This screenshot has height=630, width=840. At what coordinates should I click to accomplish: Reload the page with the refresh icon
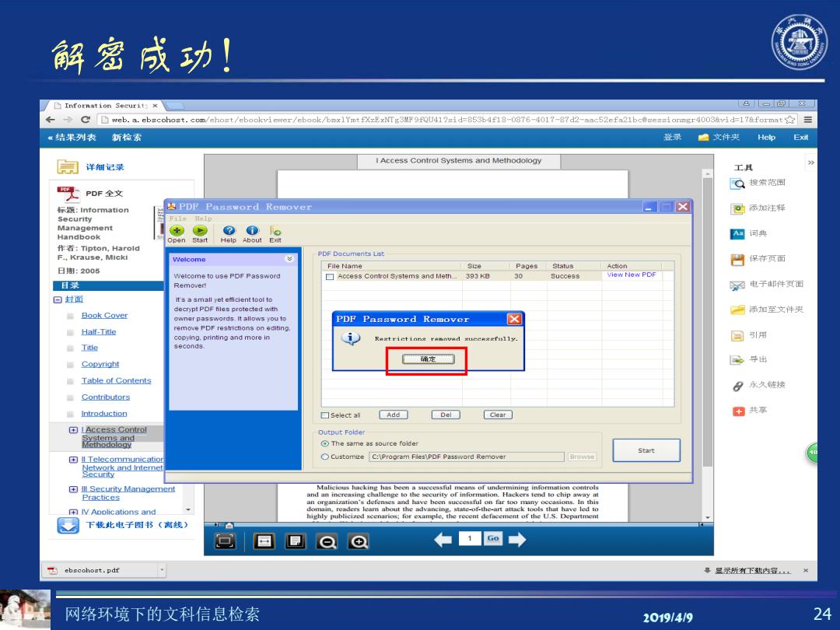coord(86,120)
